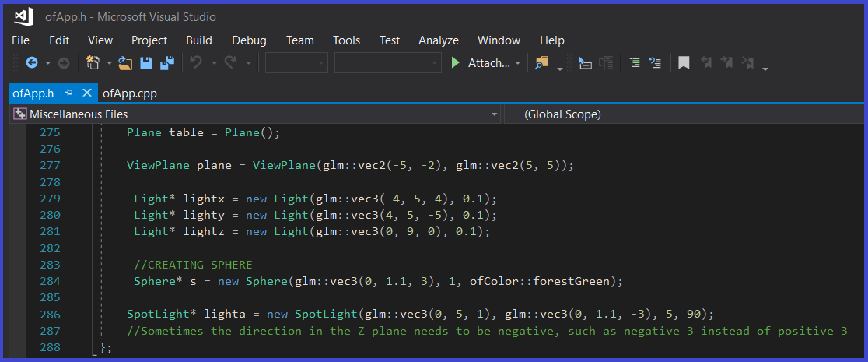
Task: Expand the Miscellaneous Files project dropdown
Action: click(495, 114)
